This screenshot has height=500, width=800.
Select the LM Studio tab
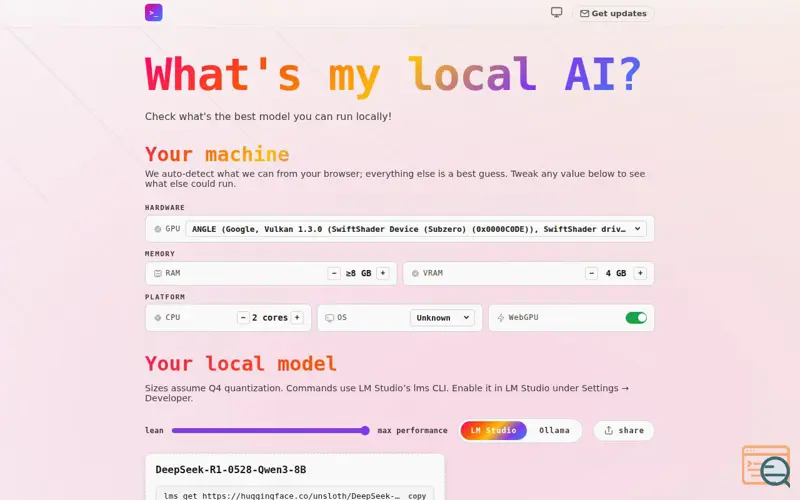click(x=493, y=431)
